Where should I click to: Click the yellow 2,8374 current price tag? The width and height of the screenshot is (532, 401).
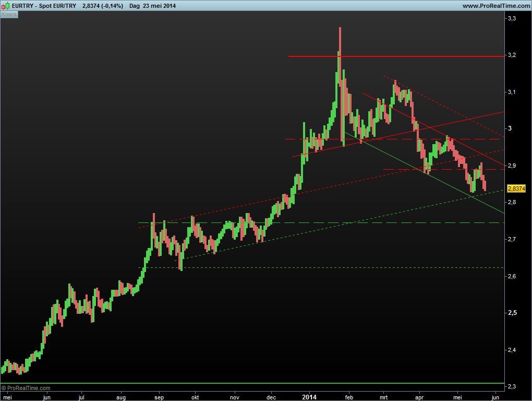[516, 188]
